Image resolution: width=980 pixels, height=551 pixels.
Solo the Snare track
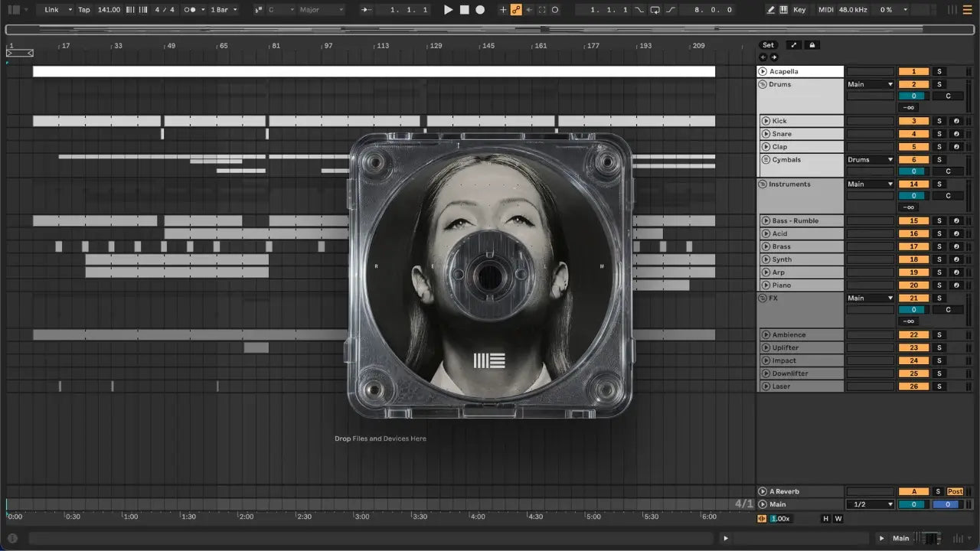[939, 134]
